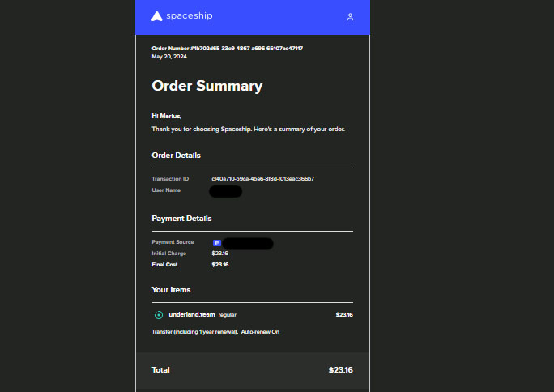Click the redacted payment source value
The width and height of the screenshot is (554, 392).
coord(248,243)
